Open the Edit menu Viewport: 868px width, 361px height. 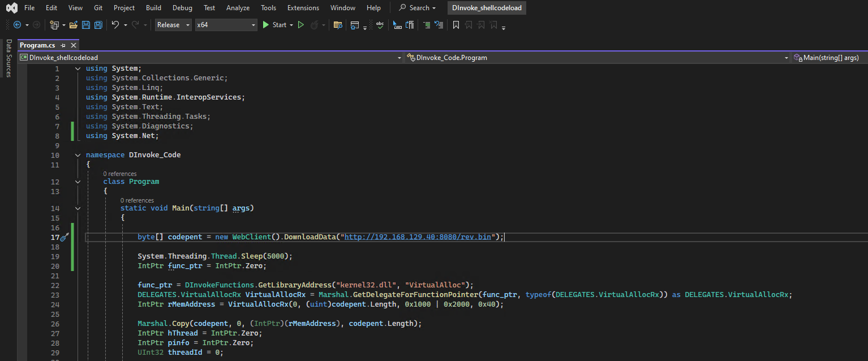pyautogui.click(x=51, y=8)
